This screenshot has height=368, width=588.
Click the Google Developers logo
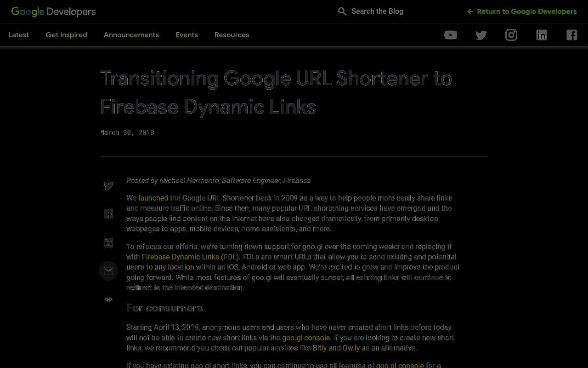pos(53,11)
